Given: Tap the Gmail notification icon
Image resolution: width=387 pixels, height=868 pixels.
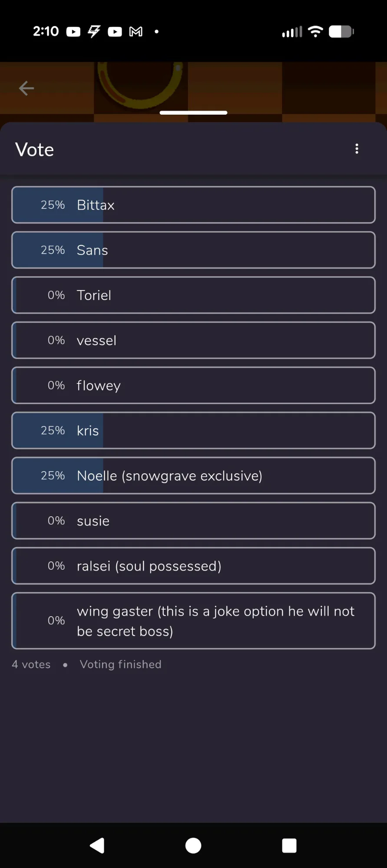Looking at the screenshot, I should coord(136,32).
